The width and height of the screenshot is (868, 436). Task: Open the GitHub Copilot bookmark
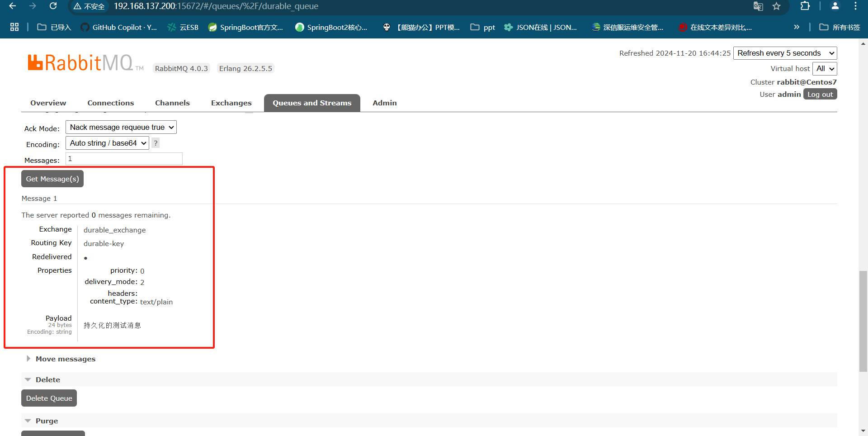point(119,27)
